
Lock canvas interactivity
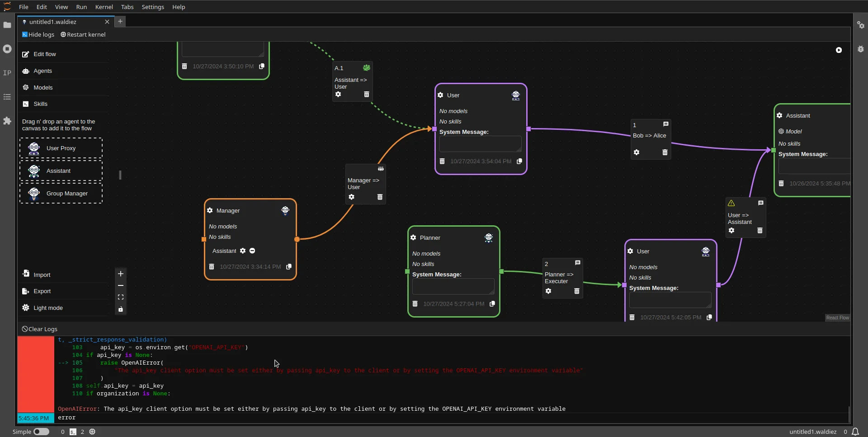(121, 309)
